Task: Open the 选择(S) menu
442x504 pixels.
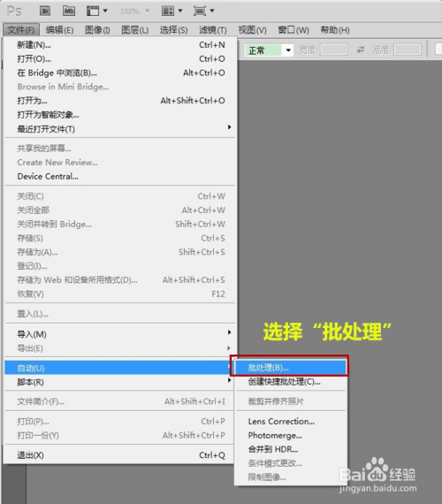Action: click(173, 30)
